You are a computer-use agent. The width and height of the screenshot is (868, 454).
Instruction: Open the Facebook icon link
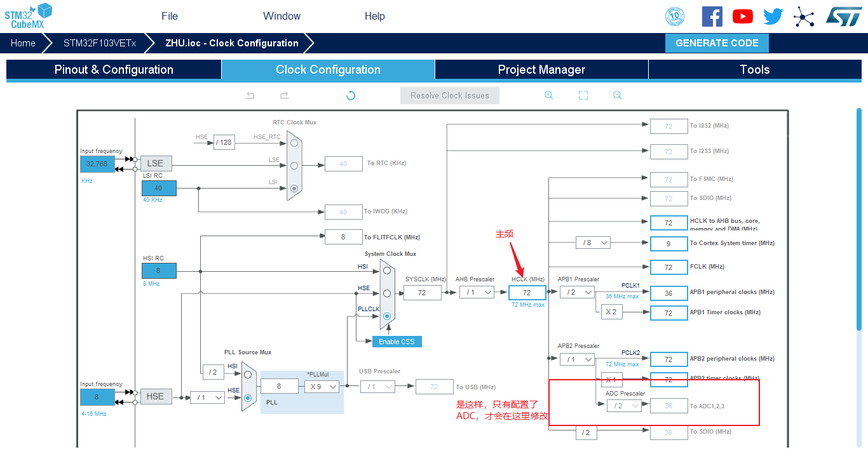[x=712, y=17]
